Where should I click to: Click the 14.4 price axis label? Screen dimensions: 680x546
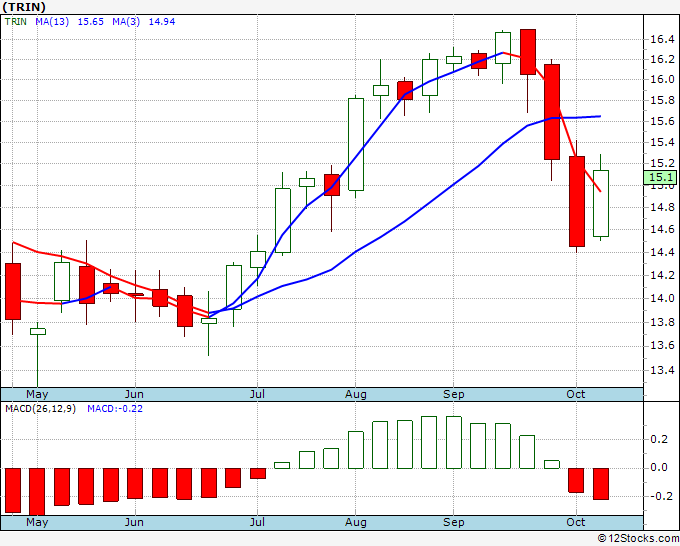point(662,252)
